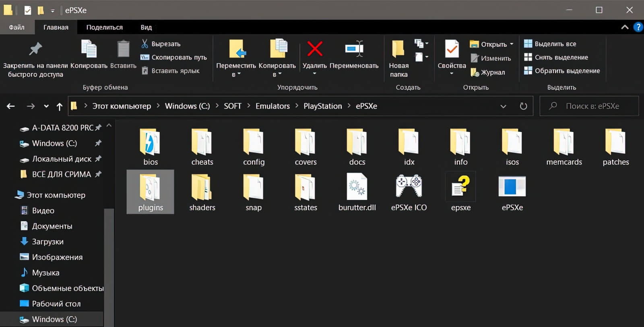
Task: Open Рабочий стол in navigation pane
Action: pos(50,304)
